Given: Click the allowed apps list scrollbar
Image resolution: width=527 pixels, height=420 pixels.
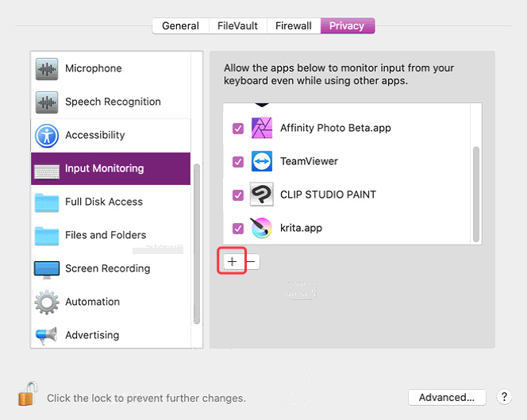Looking at the screenshot, I should tap(476, 194).
